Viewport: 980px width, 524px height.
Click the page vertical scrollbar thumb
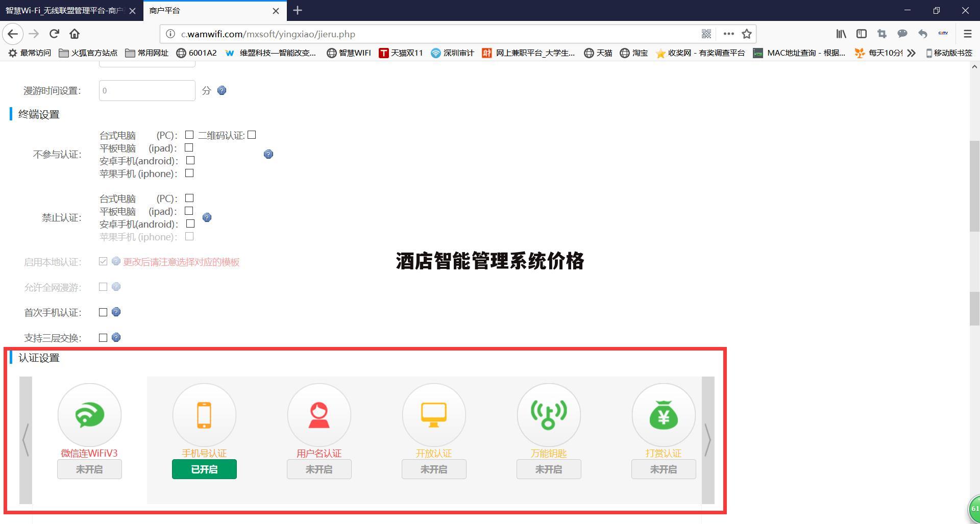(974, 186)
